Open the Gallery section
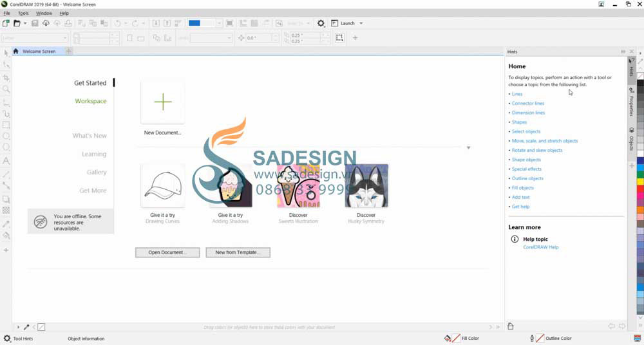The image size is (644, 345). click(x=97, y=172)
